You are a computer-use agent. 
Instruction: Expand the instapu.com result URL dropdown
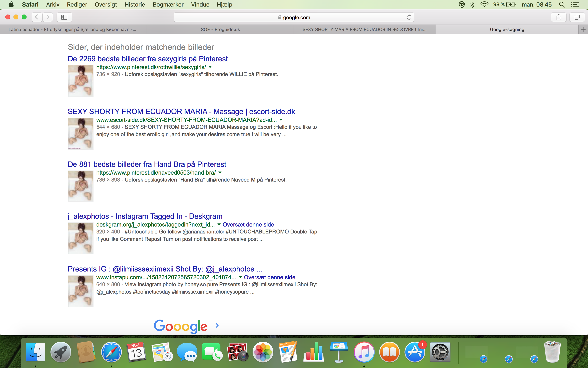click(240, 277)
